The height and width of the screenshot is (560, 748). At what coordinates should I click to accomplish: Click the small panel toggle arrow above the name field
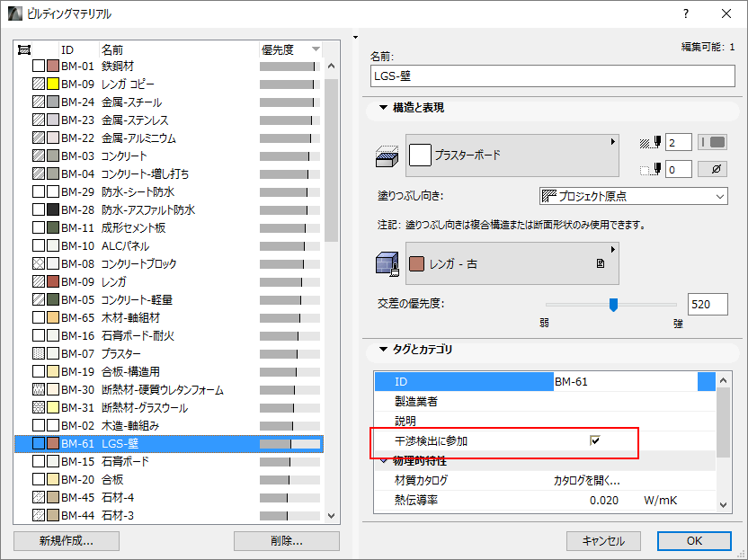point(355,37)
